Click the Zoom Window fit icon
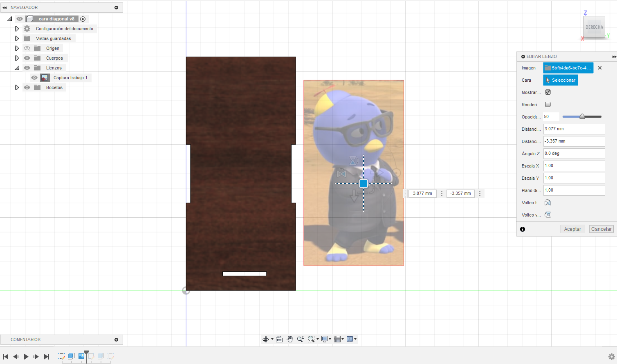617x364 pixels. click(x=311, y=339)
